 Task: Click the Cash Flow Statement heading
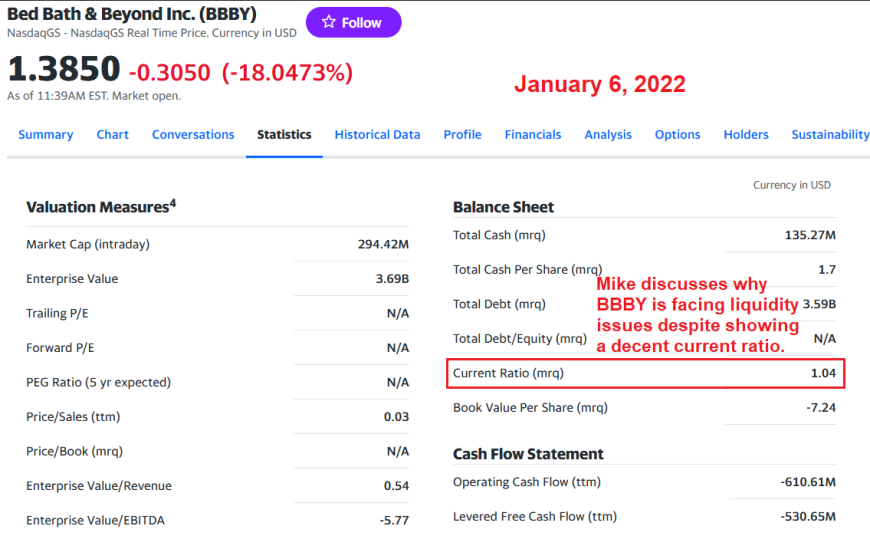528,454
